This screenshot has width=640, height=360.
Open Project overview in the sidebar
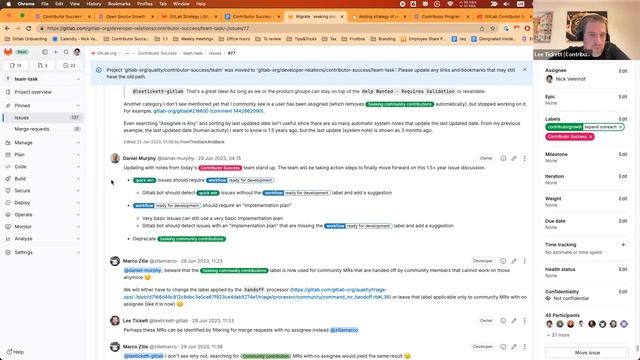[42, 92]
